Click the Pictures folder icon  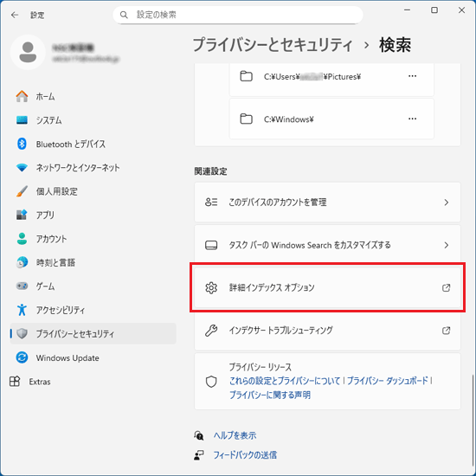point(246,76)
